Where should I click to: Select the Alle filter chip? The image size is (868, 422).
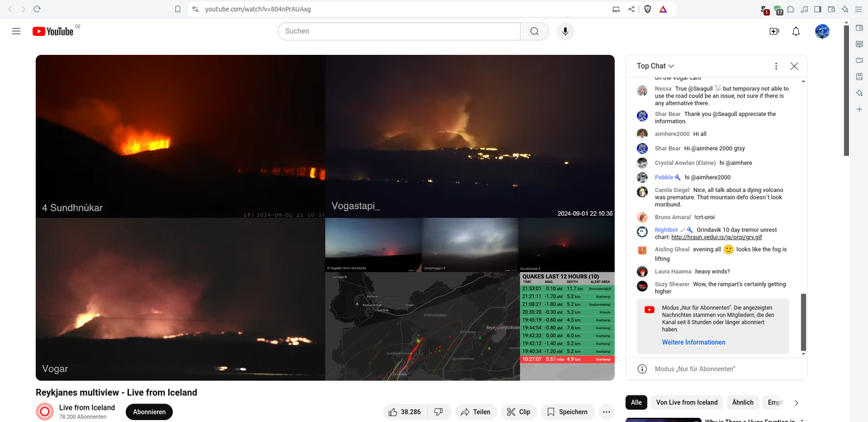(x=636, y=402)
